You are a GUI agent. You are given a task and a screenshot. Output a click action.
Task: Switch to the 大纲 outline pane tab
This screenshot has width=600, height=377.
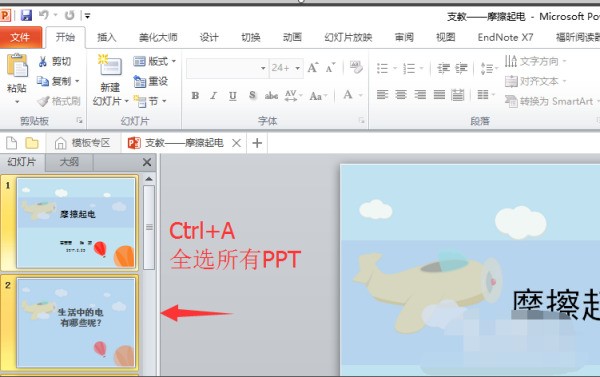(69, 162)
